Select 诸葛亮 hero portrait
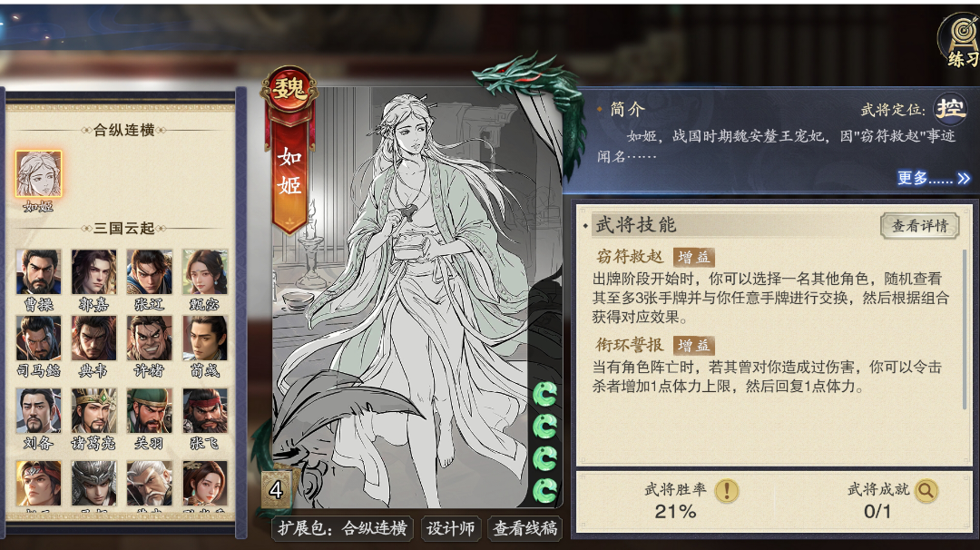Image resolution: width=980 pixels, height=550 pixels. pyautogui.click(x=93, y=410)
